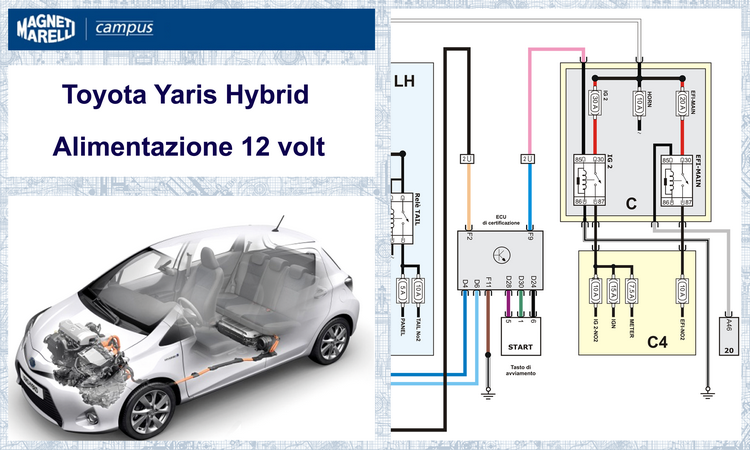Click the 5A PANEL fuse symbol

coord(402,290)
